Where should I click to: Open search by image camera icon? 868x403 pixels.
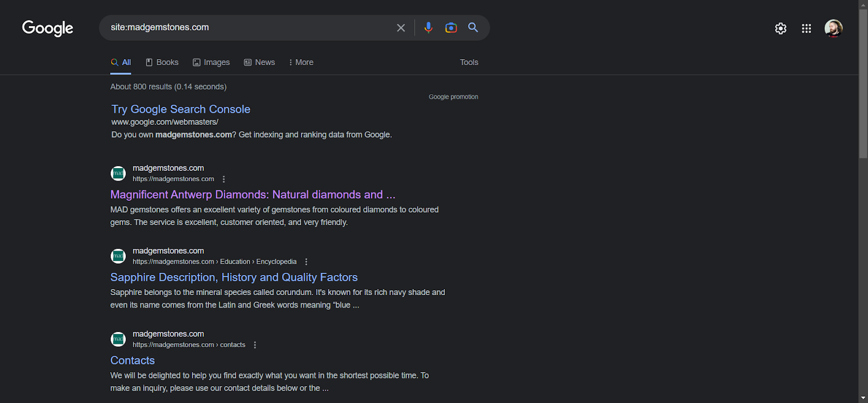451,28
